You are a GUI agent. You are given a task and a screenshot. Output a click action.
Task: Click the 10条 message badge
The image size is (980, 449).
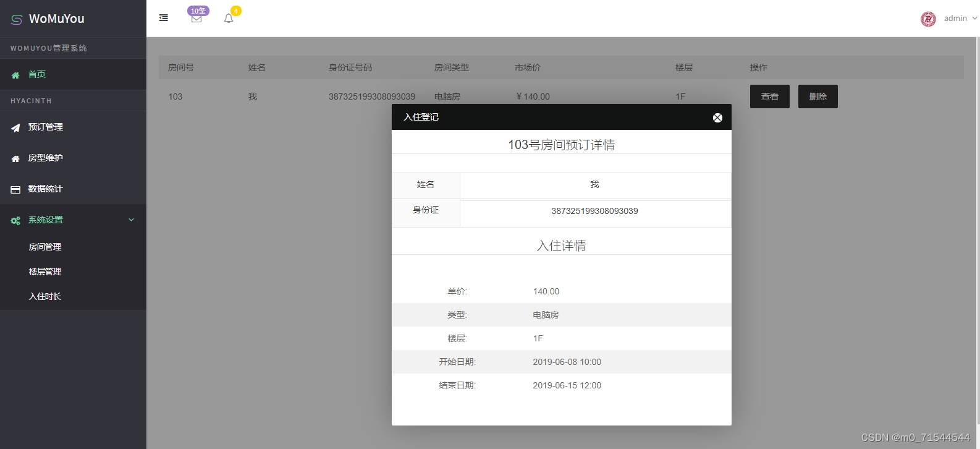[x=198, y=11]
